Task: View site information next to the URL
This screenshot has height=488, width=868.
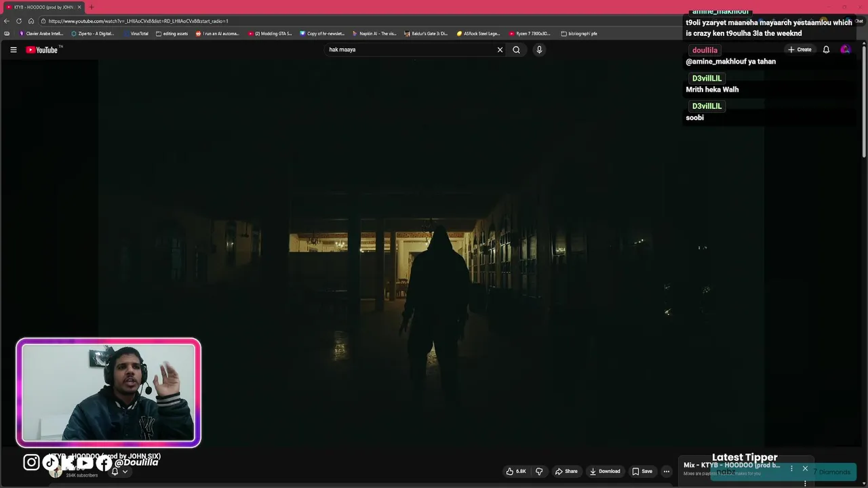Action: [43, 21]
